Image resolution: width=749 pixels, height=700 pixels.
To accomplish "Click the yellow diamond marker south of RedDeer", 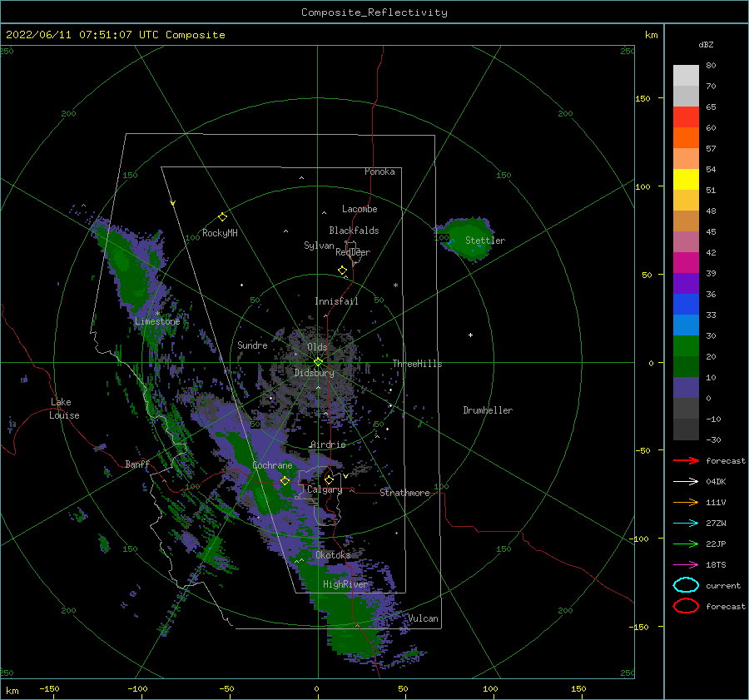I will [343, 271].
